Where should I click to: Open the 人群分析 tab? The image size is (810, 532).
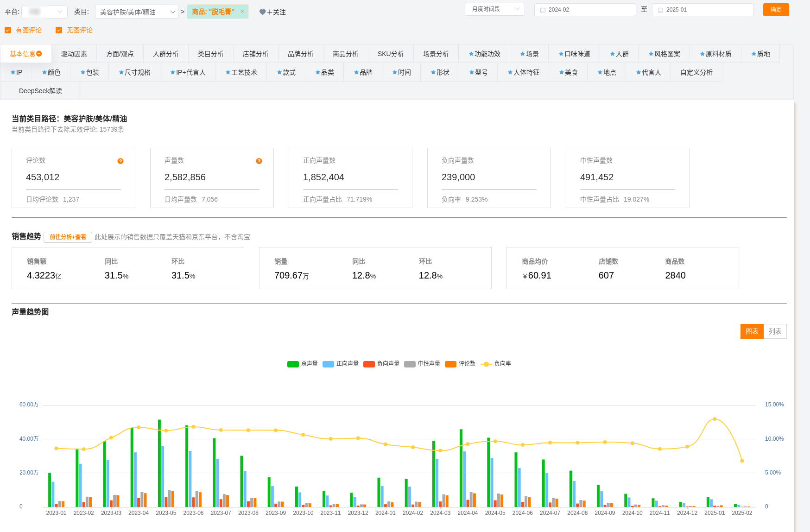pos(166,54)
